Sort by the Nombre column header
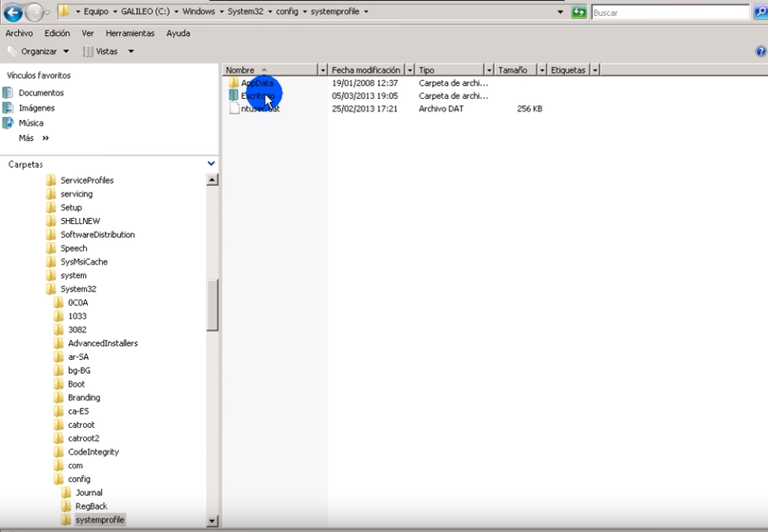 point(270,70)
